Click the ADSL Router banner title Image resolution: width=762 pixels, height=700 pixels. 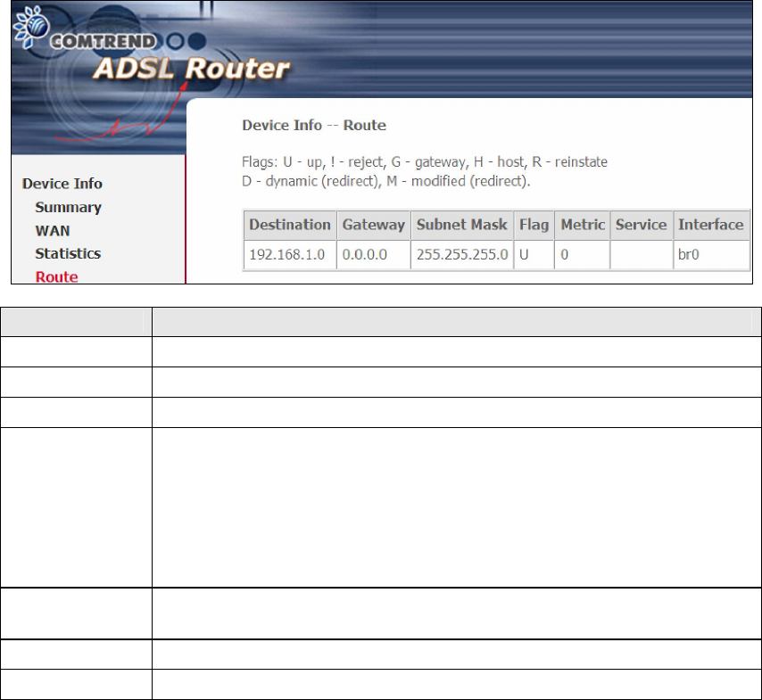[192, 68]
